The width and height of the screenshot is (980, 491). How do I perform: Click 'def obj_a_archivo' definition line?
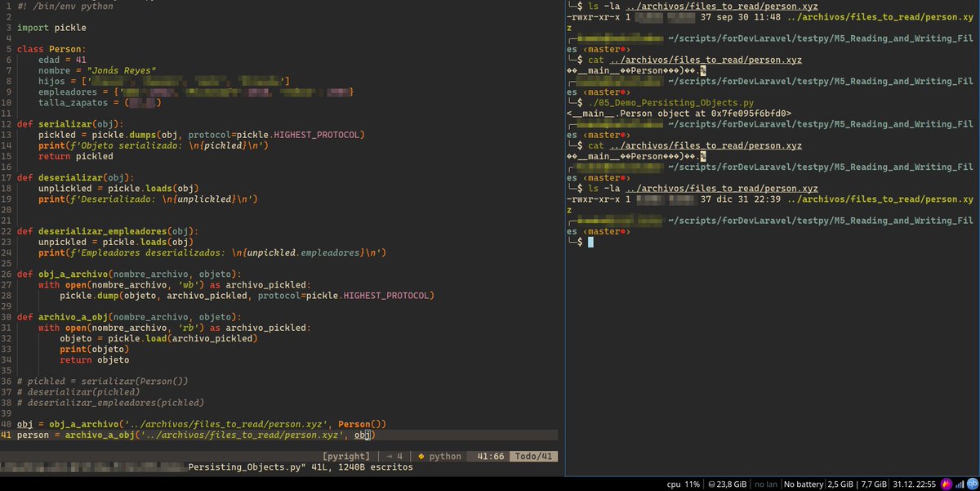tap(130, 273)
